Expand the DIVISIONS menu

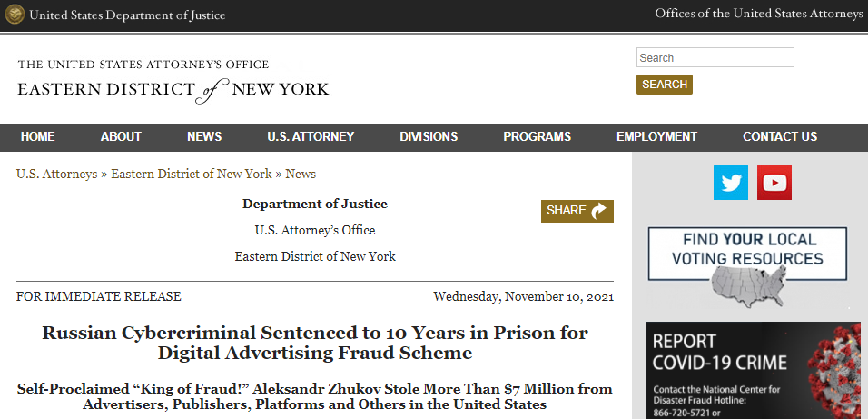pos(429,137)
